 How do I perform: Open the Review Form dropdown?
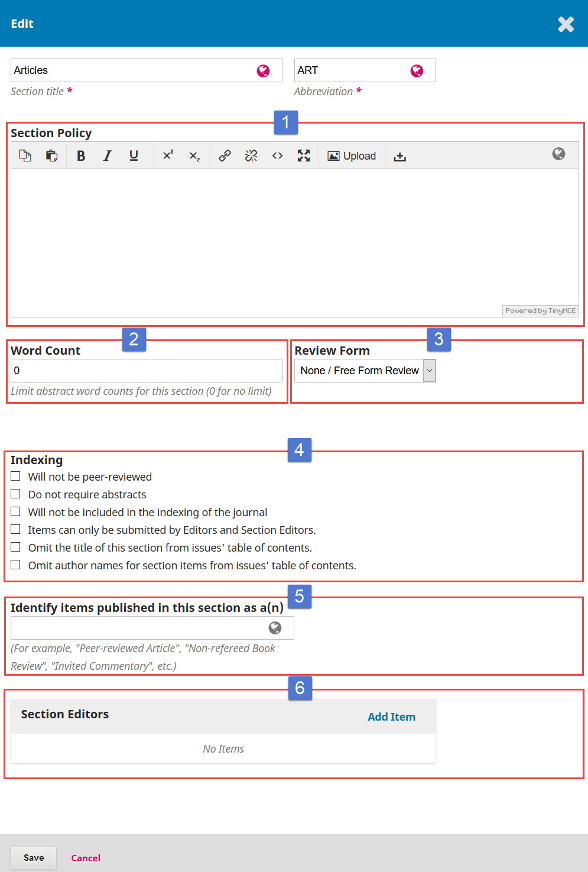(429, 370)
